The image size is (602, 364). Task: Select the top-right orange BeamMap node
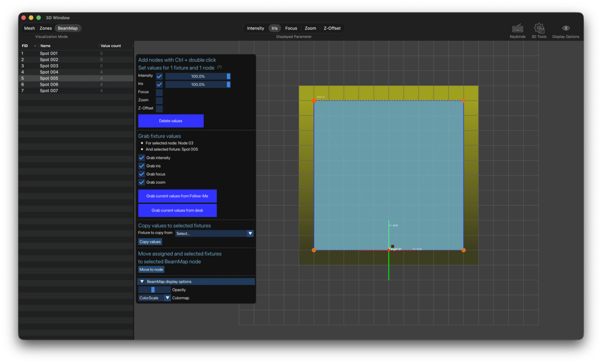click(463, 101)
